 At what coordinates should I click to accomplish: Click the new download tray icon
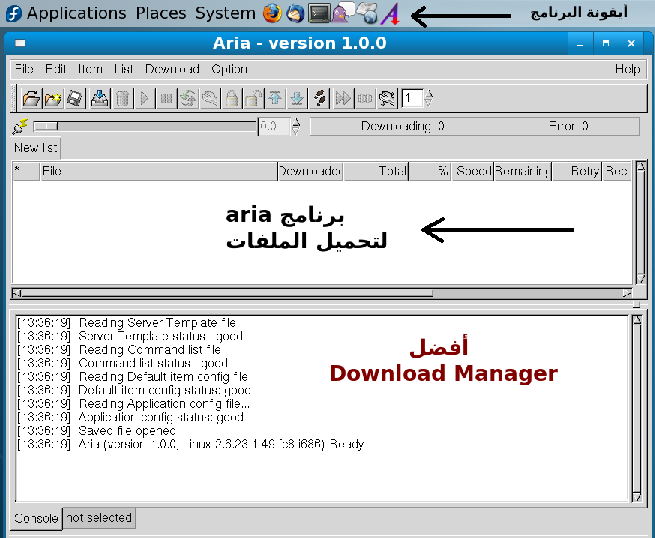[x=99, y=99]
